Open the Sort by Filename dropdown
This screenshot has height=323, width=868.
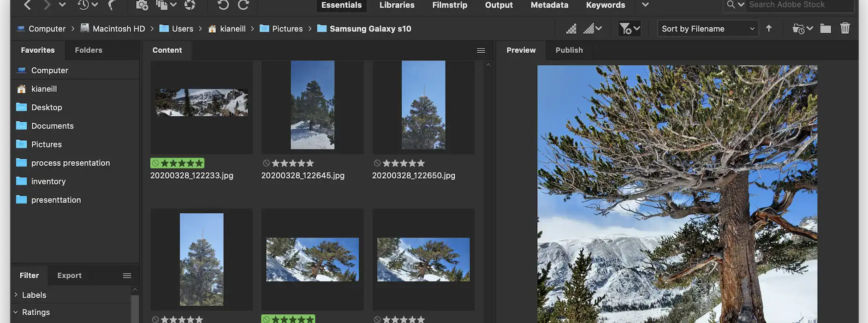tap(707, 29)
